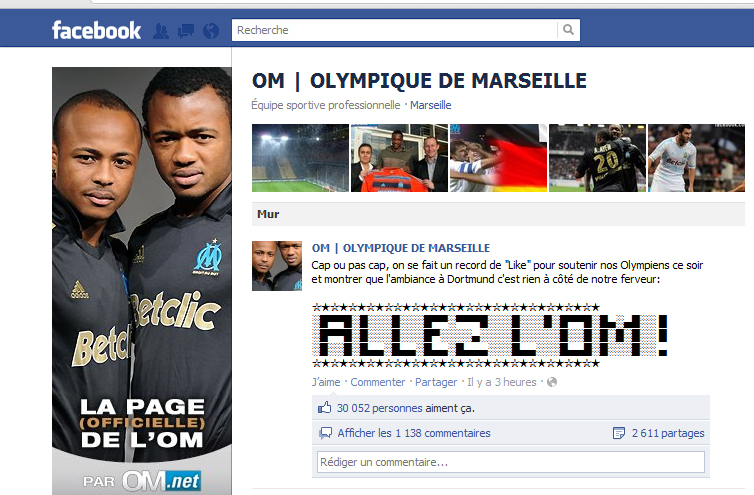Click the comment bubble icon

[326, 433]
